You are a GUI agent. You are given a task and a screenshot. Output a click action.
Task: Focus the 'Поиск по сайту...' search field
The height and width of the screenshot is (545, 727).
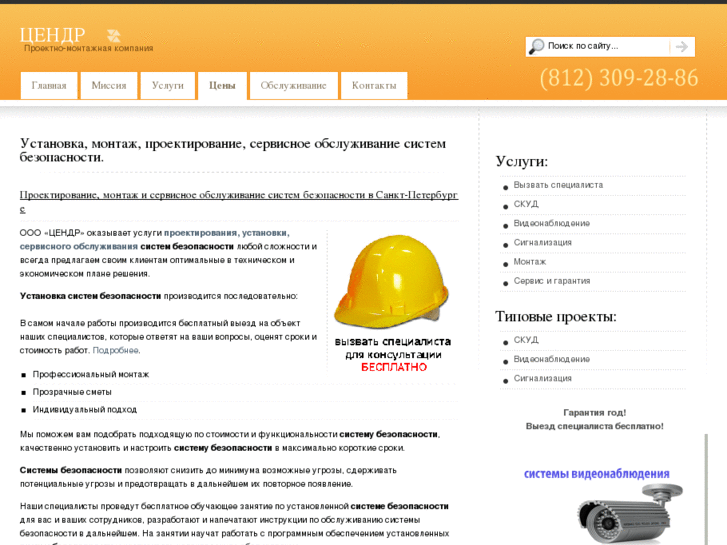(x=606, y=46)
